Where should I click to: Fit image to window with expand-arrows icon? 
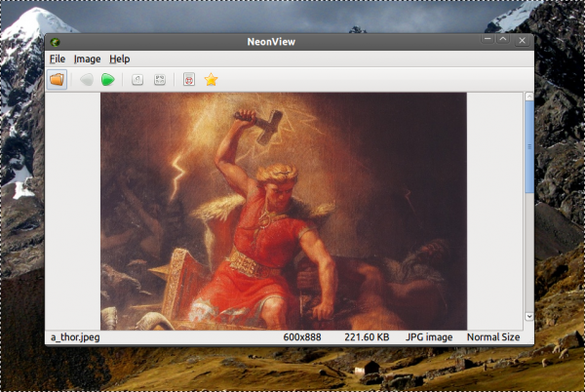(x=160, y=79)
